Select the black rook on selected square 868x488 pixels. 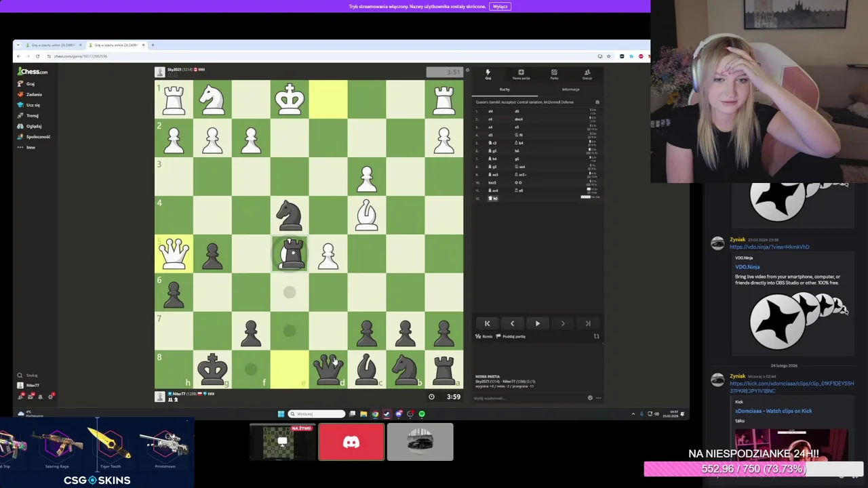292,253
